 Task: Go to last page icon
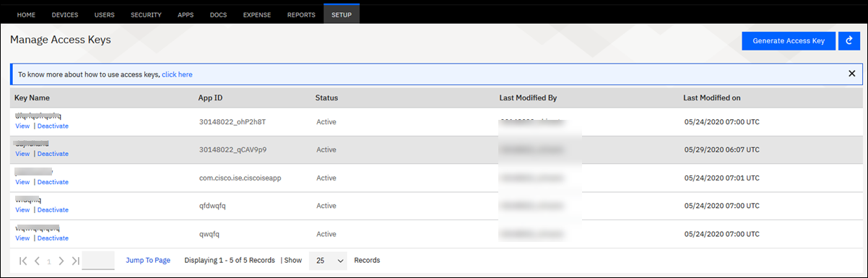coord(75,261)
